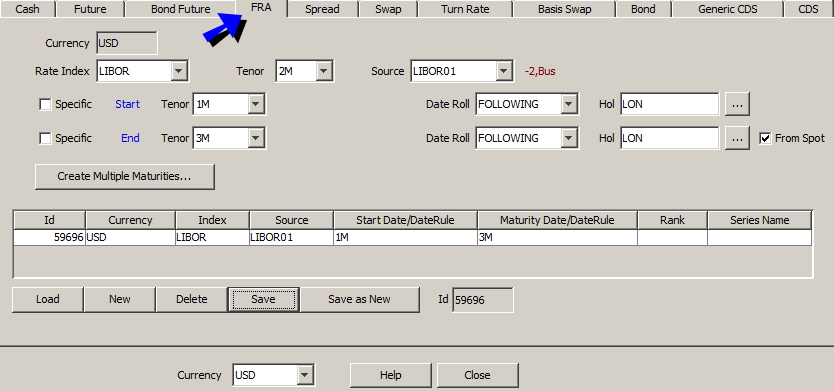This screenshot has height=391, width=834.
Task: Expand the Start row Date Roll dropdown
Action: [569, 104]
